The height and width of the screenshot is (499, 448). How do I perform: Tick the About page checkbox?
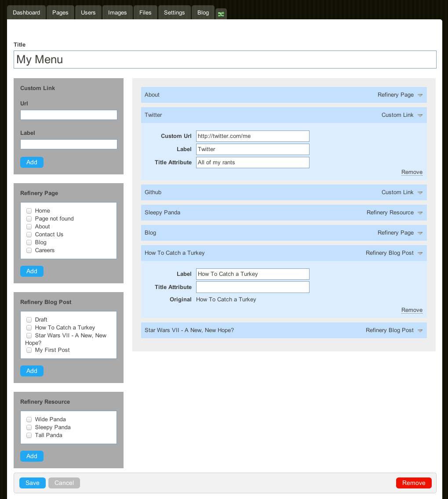pyautogui.click(x=29, y=227)
